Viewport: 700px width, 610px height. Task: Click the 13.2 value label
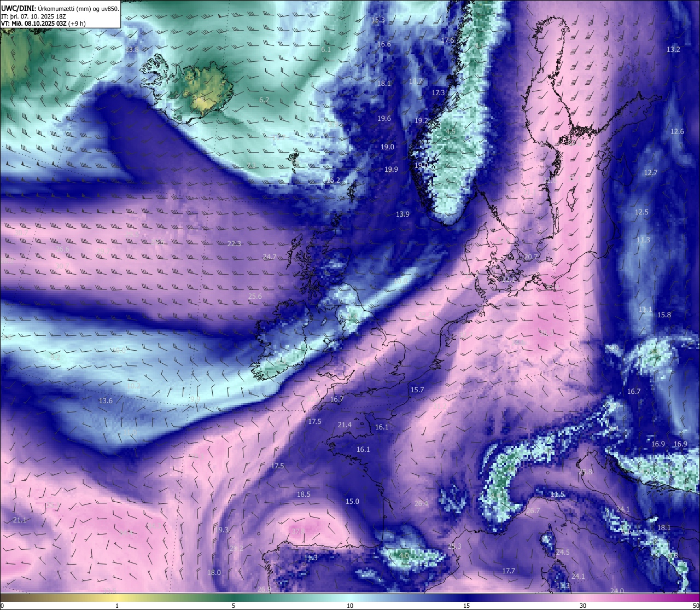coord(673,50)
